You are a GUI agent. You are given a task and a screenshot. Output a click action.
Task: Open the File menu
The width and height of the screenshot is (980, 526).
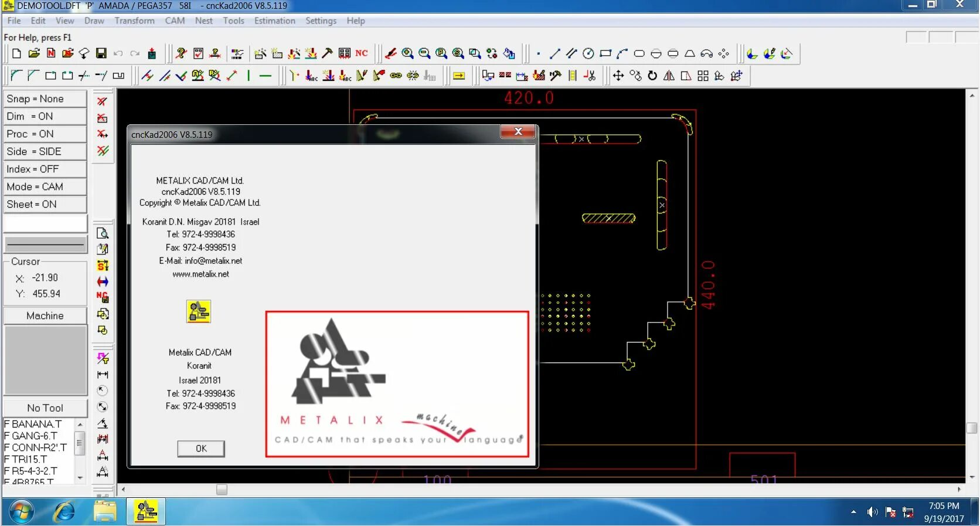[14, 21]
